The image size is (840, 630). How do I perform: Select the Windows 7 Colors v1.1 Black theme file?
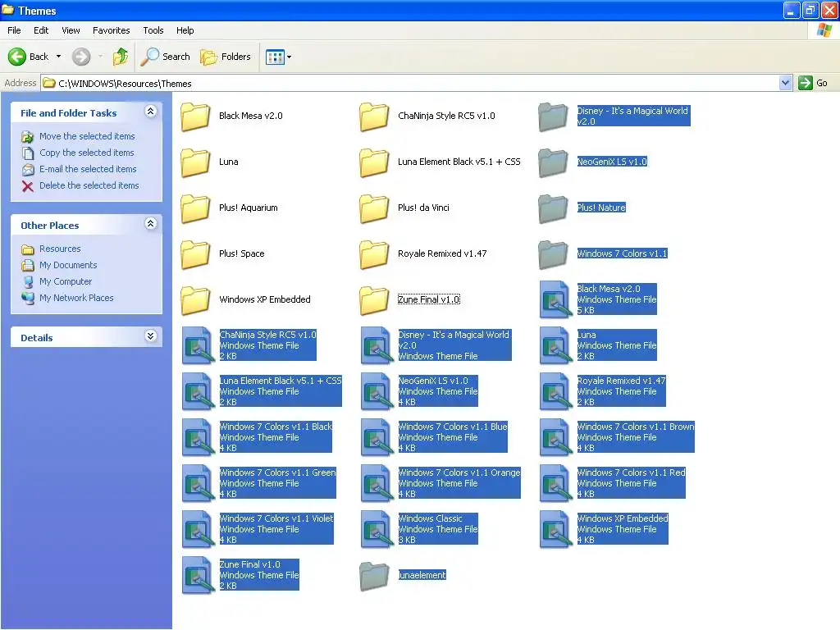198,438
